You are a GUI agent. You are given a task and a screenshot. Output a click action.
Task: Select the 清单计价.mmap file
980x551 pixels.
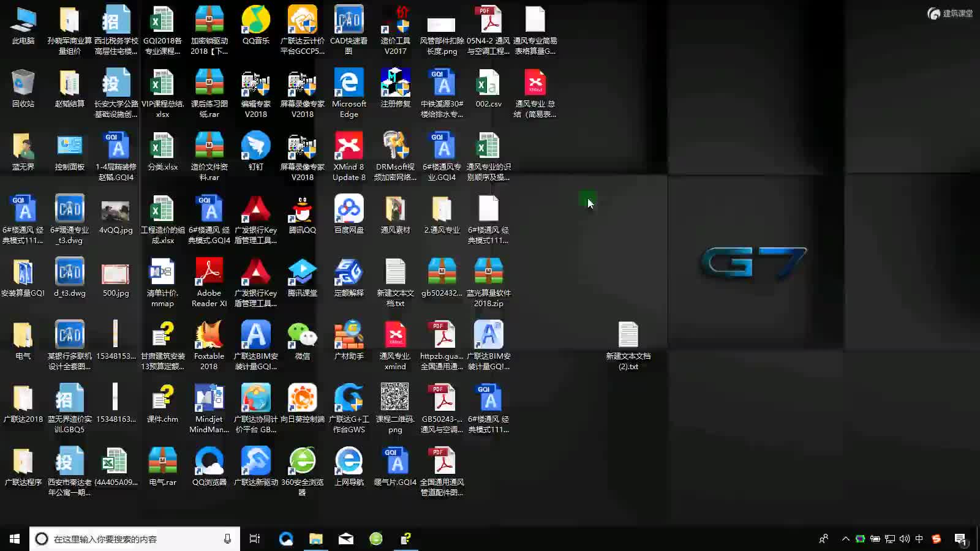(163, 283)
